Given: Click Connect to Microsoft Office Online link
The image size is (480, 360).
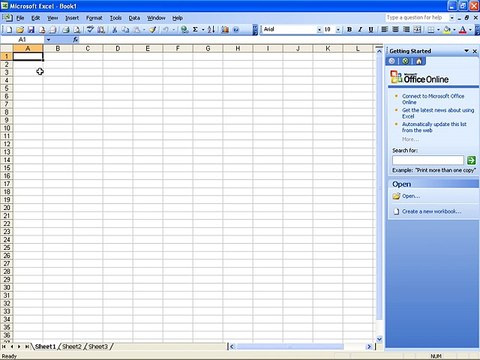Looking at the screenshot, I should point(433,99).
